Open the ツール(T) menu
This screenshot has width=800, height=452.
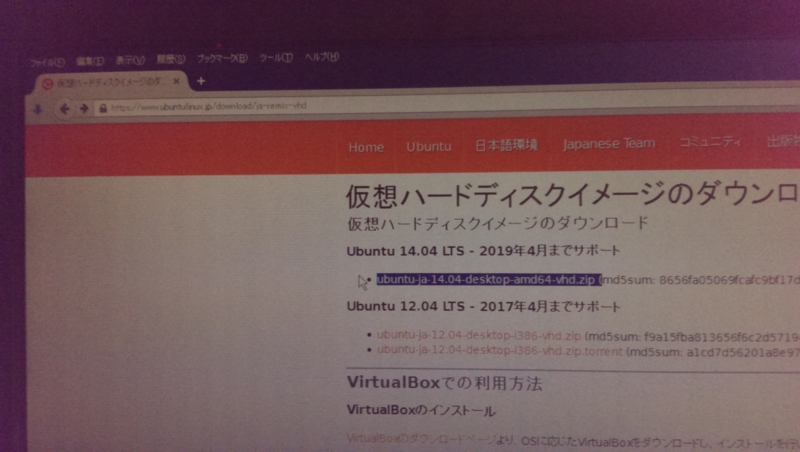point(276,58)
